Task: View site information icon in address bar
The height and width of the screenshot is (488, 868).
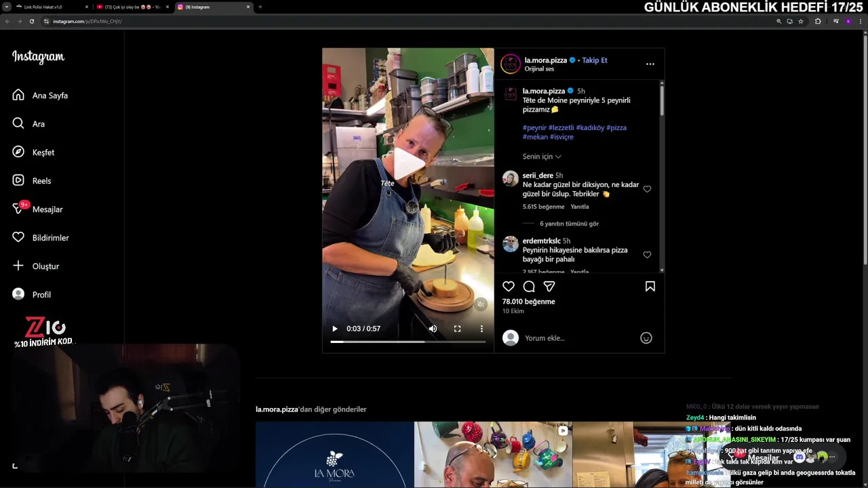Action: [x=47, y=21]
